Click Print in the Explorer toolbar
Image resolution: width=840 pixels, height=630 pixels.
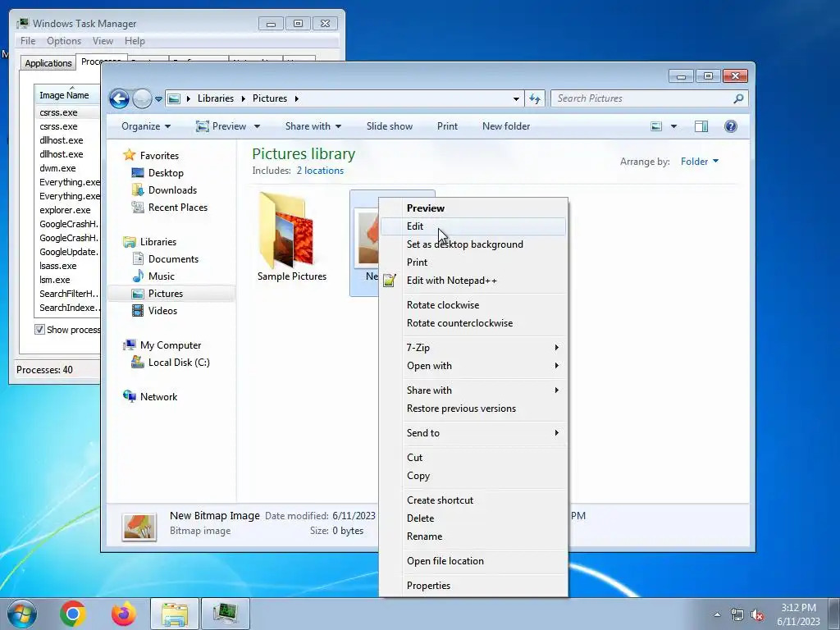tap(447, 126)
